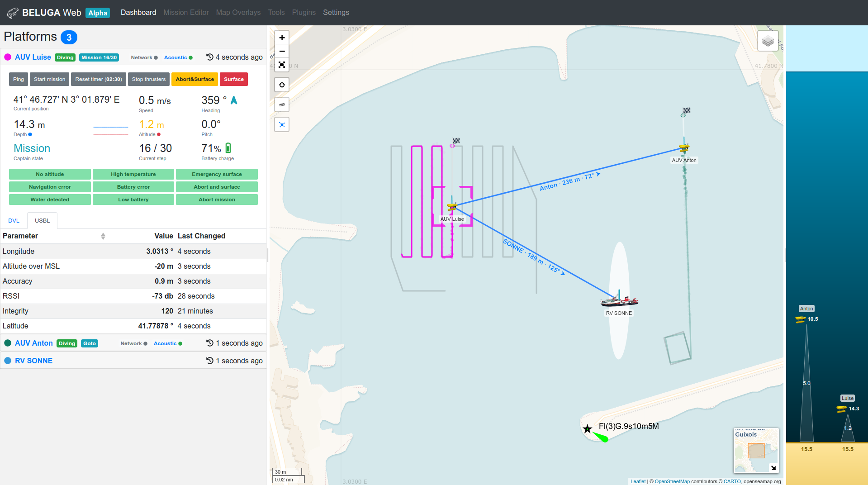Open the map layers control
This screenshot has height=485, width=868.
pos(768,42)
